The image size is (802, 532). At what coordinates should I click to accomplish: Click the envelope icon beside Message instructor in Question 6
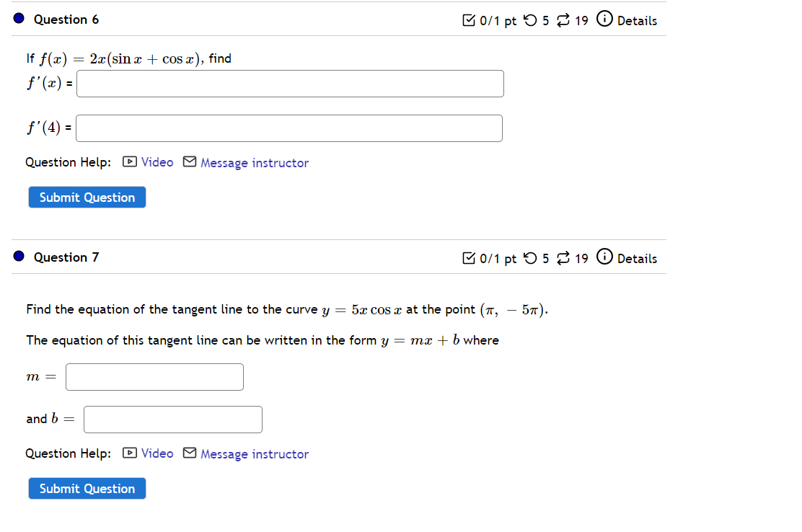point(189,162)
